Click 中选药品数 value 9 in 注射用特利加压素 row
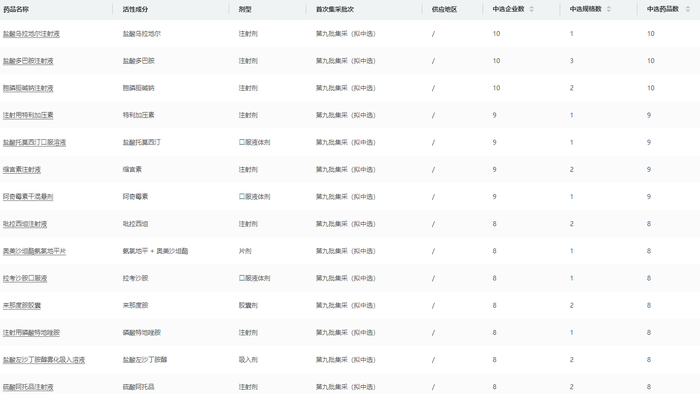 pyautogui.click(x=649, y=116)
